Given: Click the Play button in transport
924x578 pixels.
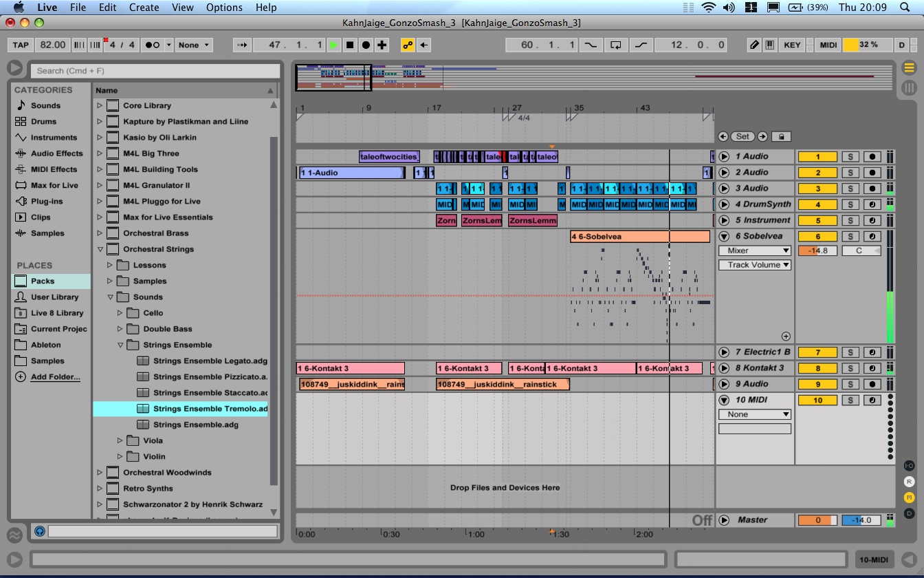Looking at the screenshot, I should 333,45.
